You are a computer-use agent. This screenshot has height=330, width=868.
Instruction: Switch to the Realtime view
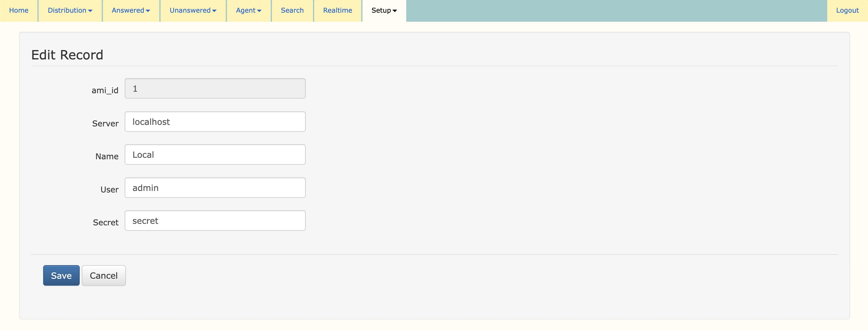[x=337, y=11]
